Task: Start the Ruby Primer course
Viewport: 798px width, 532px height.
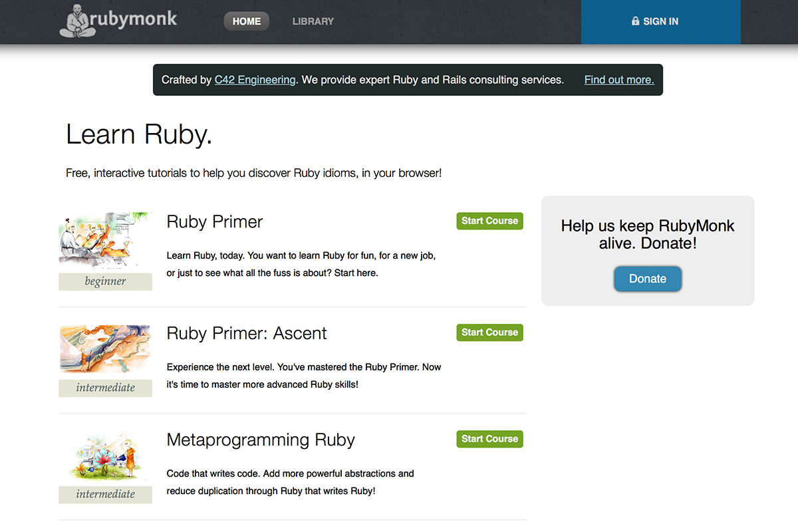Action: point(489,220)
